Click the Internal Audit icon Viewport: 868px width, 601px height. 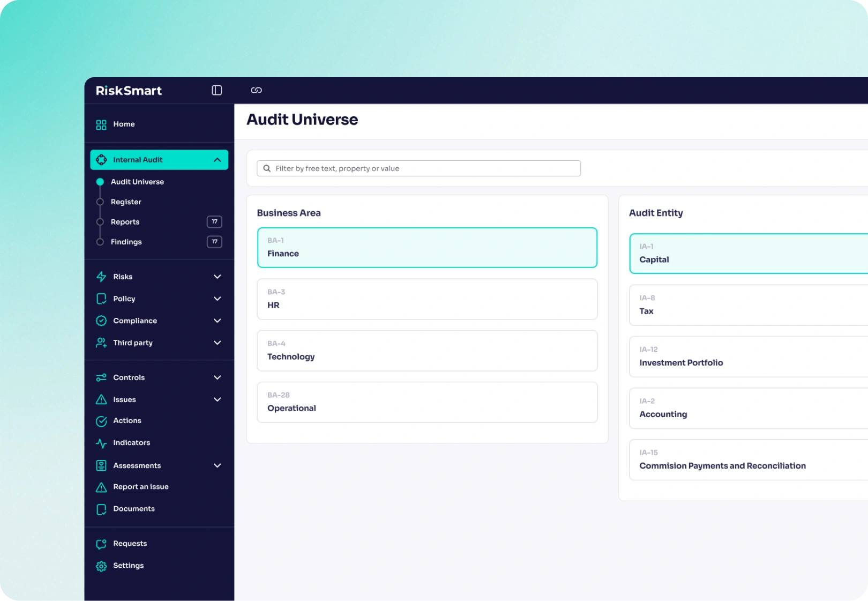pos(101,160)
